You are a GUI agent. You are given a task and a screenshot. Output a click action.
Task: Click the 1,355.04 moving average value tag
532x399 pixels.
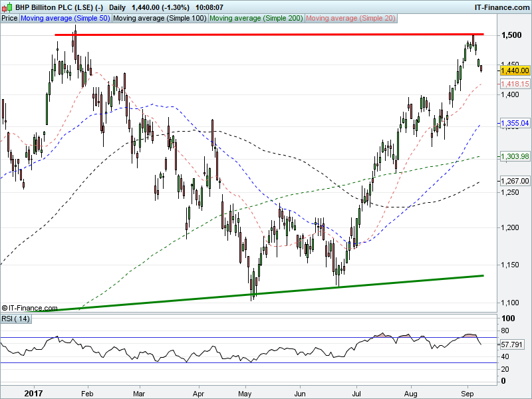tap(515, 123)
